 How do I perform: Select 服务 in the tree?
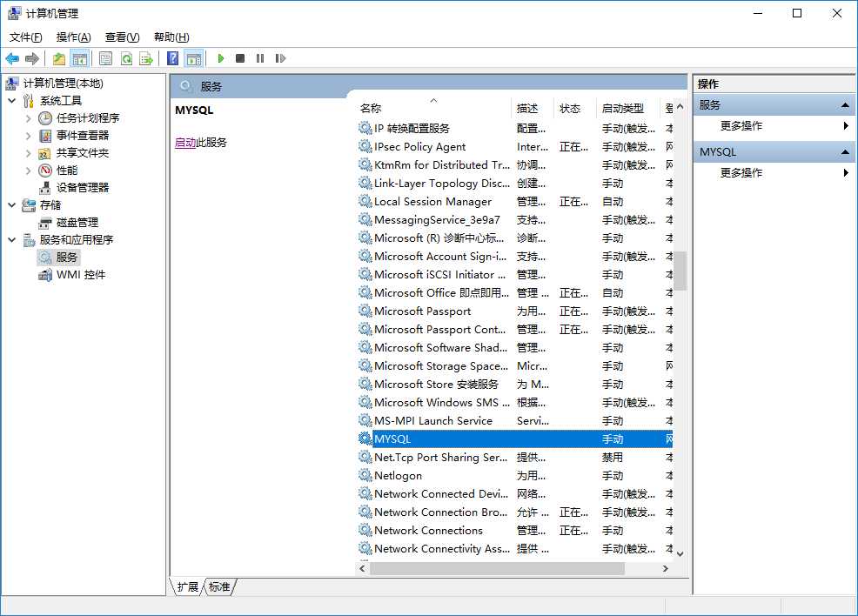point(67,258)
